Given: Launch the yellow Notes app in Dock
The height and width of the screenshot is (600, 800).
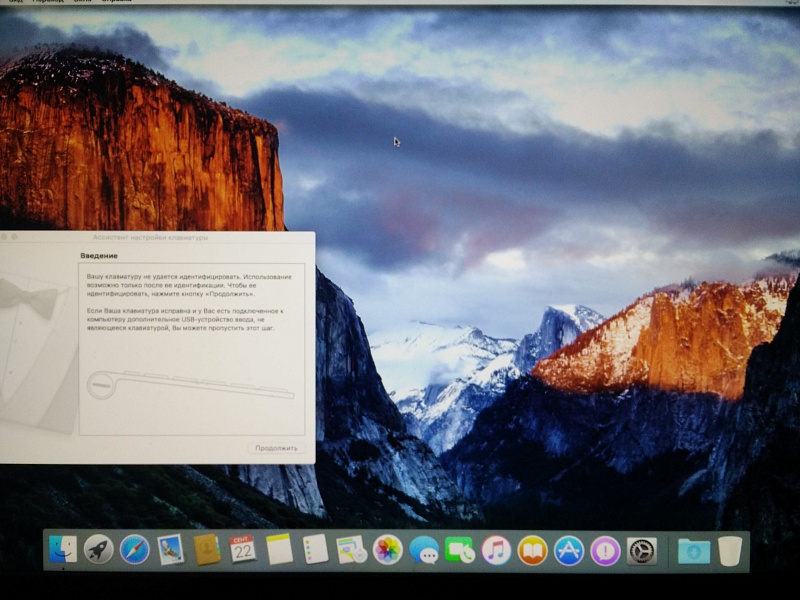Looking at the screenshot, I should click(279, 549).
